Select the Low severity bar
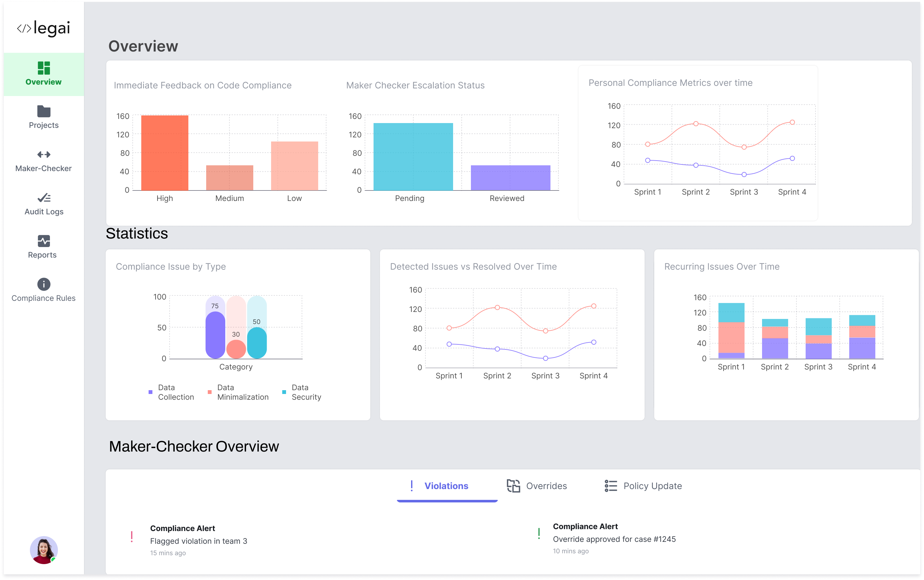The width and height of the screenshot is (924, 580). tap(294, 166)
